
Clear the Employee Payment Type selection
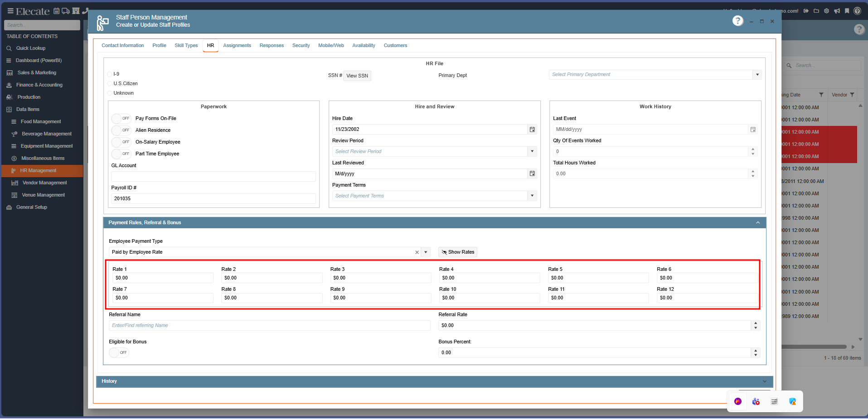pyautogui.click(x=417, y=252)
